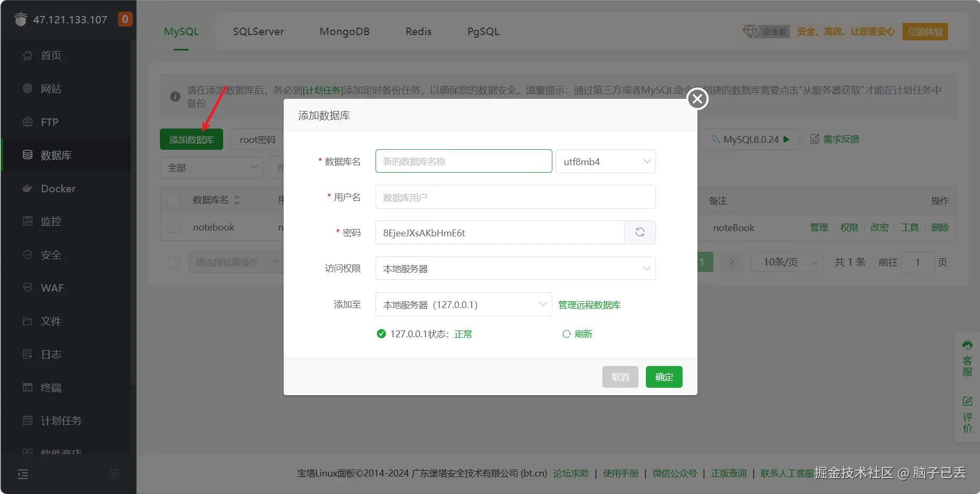Open 数据库 in the sidebar menu
This screenshot has height=494, width=980.
pyautogui.click(x=66, y=155)
